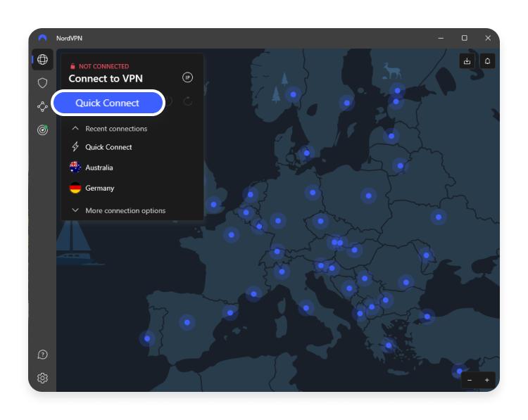Open the Meshnet icon in sidebar

coord(42,106)
